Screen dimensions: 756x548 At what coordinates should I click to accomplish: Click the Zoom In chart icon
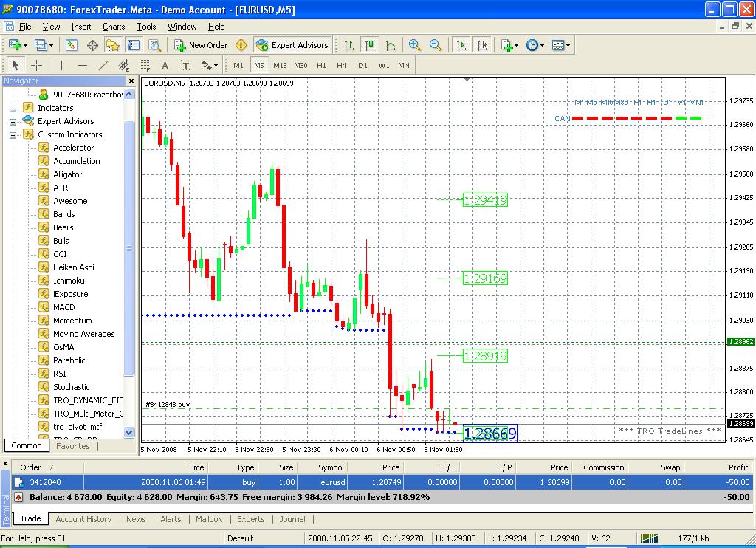pyautogui.click(x=414, y=45)
